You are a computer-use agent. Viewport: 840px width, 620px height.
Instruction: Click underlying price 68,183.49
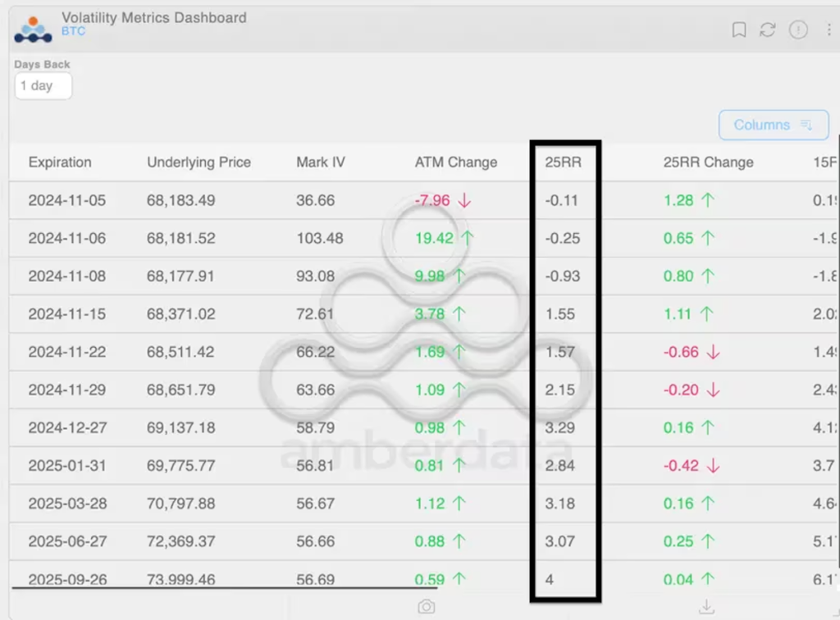181,200
